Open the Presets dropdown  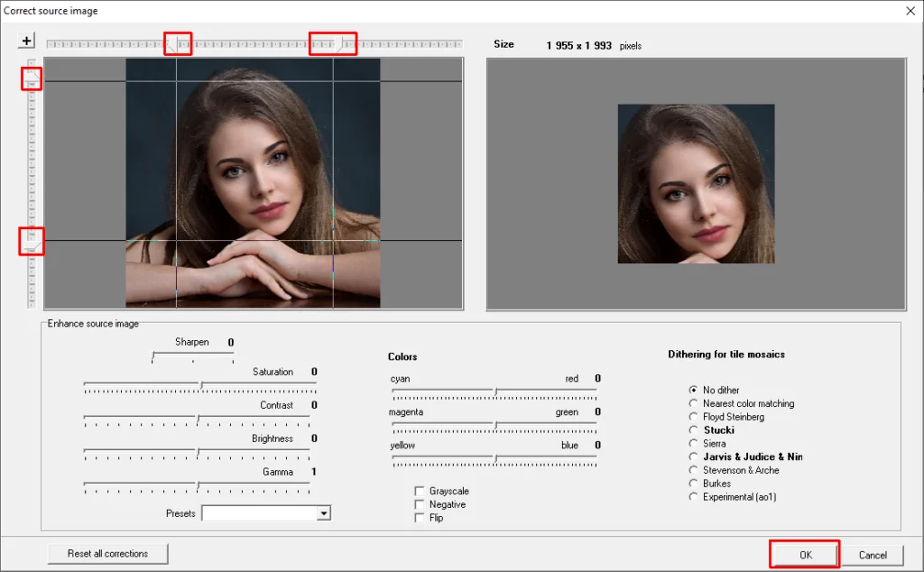point(324,513)
